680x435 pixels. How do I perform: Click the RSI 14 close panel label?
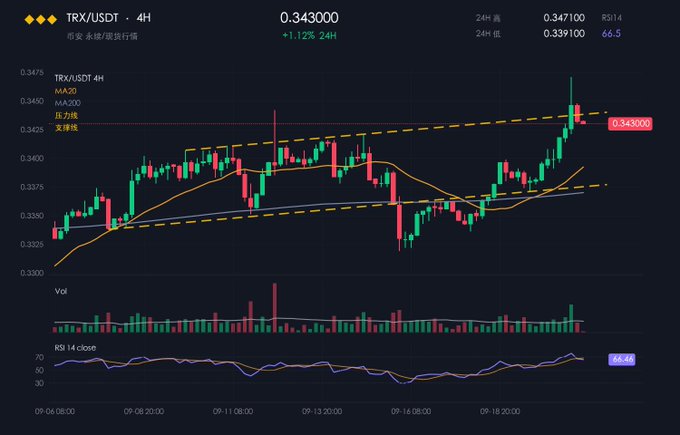coord(75,348)
